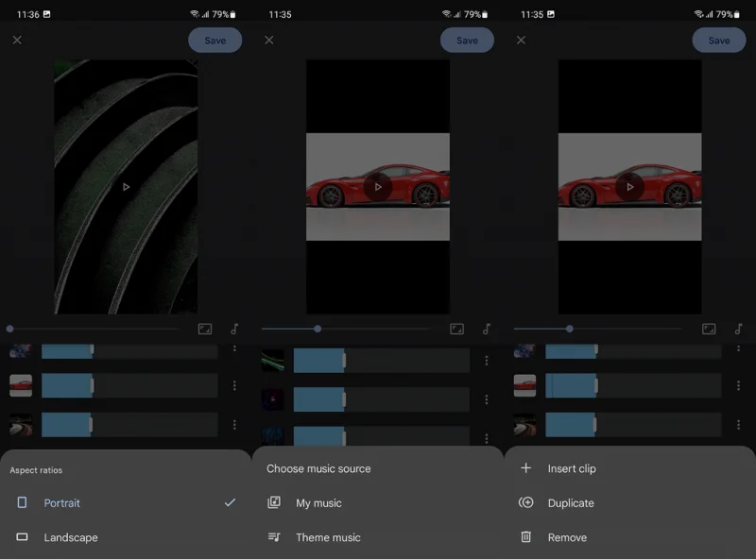Tap Save in the right screen
The width and height of the screenshot is (756, 559).
pos(719,40)
